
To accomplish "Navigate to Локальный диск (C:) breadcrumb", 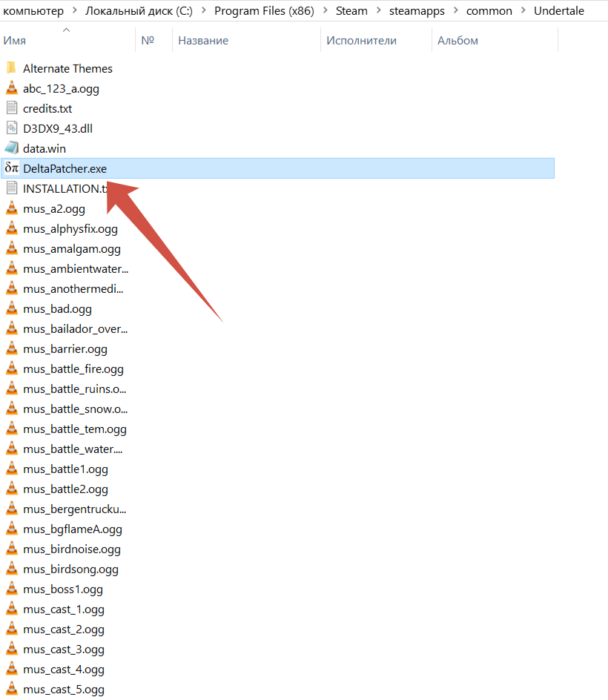I will pyautogui.click(x=139, y=10).
